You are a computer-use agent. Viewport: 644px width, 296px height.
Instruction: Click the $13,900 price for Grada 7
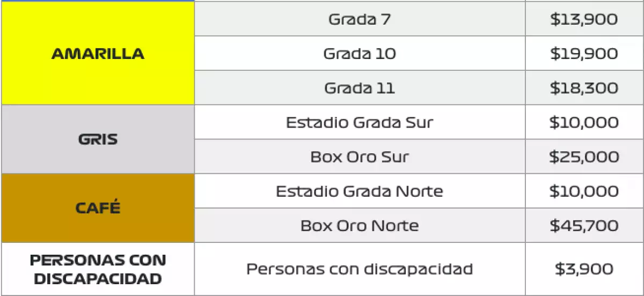tap(584, 19)
